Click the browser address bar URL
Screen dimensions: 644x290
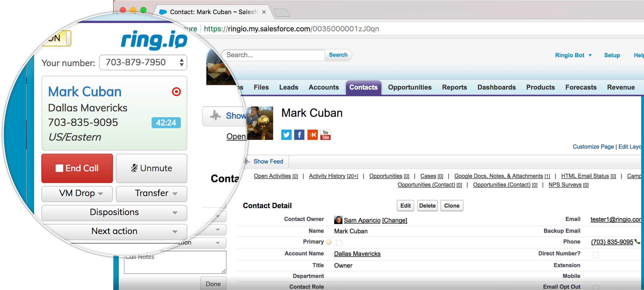click(x=291, y=29)
